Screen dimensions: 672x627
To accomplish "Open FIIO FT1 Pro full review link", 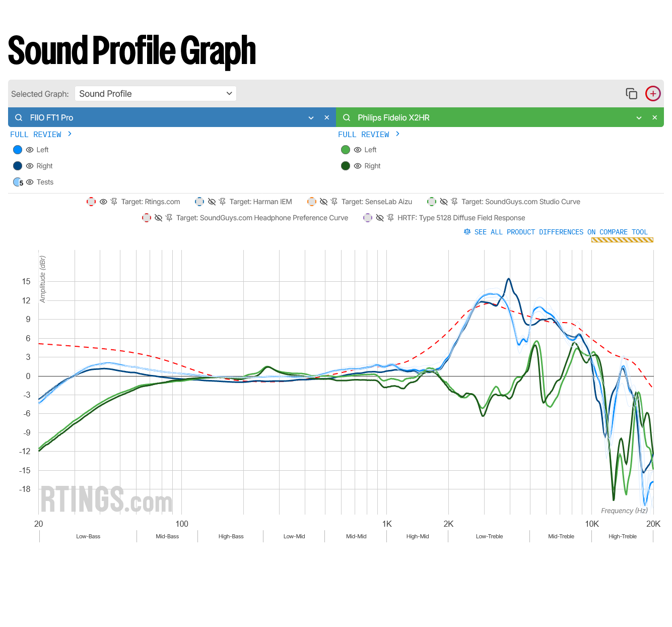I will (x=41, y=135).
